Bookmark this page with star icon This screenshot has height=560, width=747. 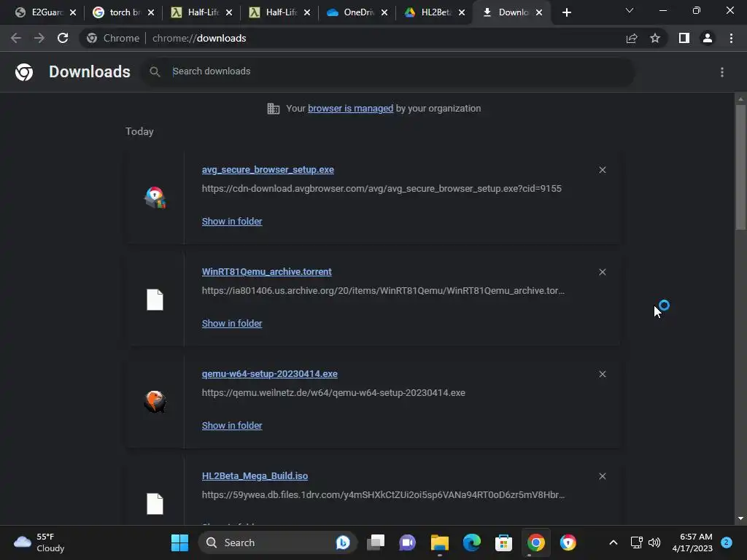pos(655,38)
